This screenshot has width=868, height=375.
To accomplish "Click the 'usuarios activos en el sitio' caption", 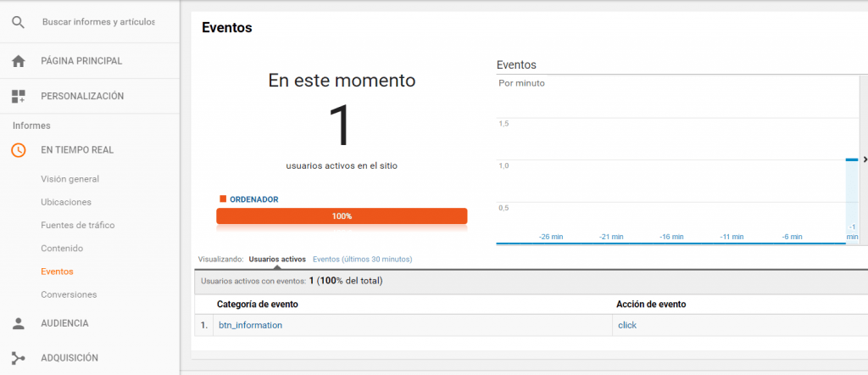I will click(342, 165).
